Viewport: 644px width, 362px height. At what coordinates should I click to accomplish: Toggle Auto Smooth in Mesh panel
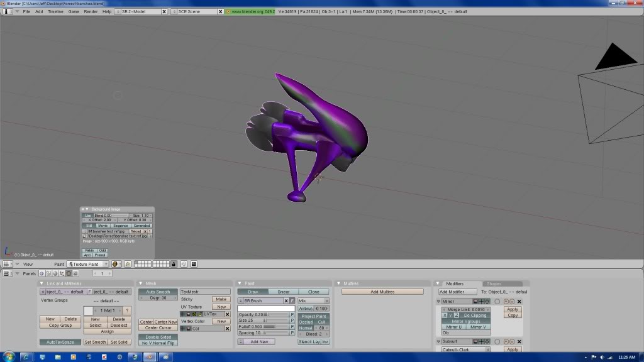[x=158, y=292]
